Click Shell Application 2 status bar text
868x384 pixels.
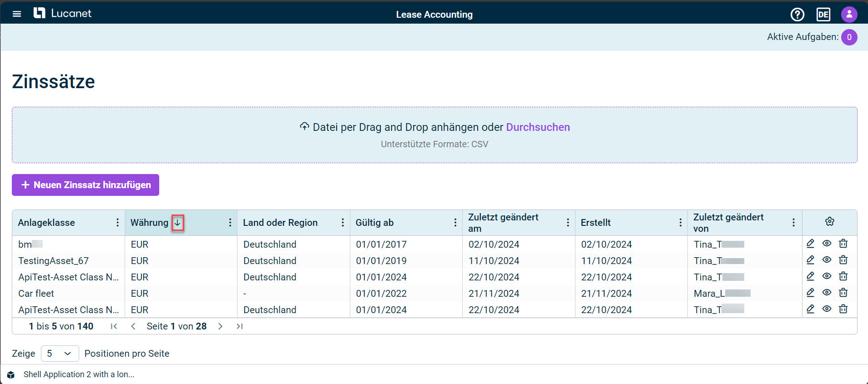click(79, 374)
